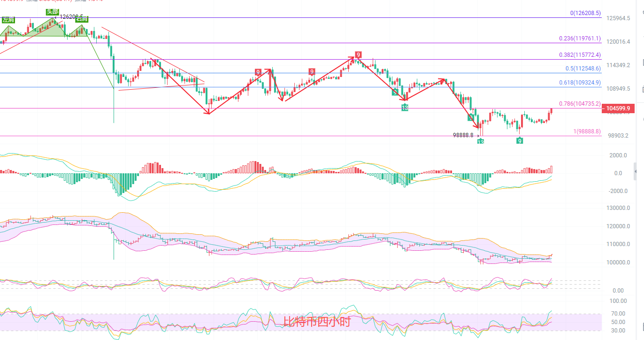Select the rightmost green 9 marker
Screen dimensions: 644x340
[520, 140]
